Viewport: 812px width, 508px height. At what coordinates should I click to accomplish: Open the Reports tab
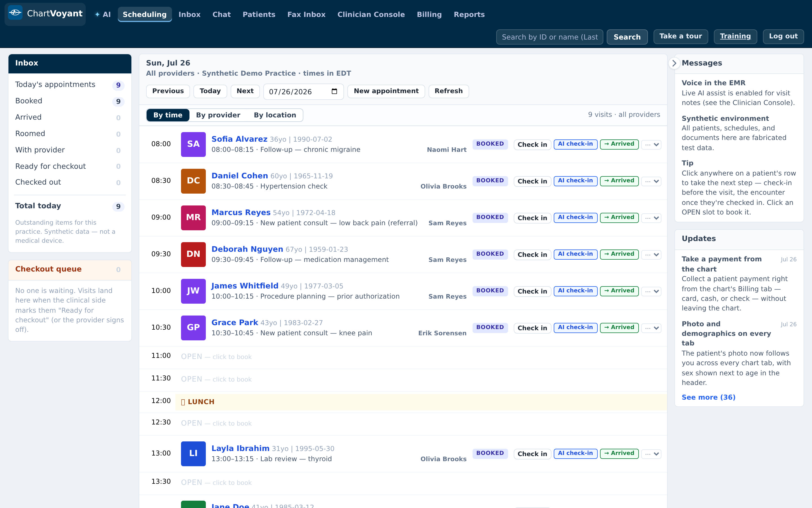point(469,14)
